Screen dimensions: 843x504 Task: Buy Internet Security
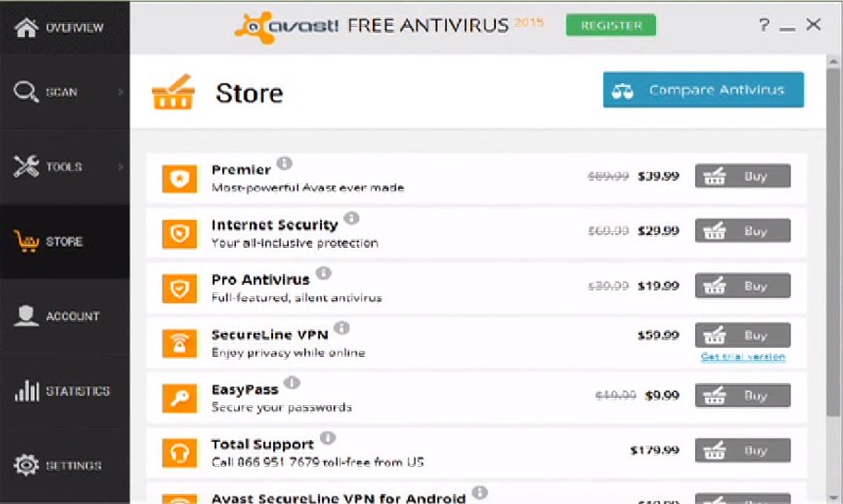742,231
